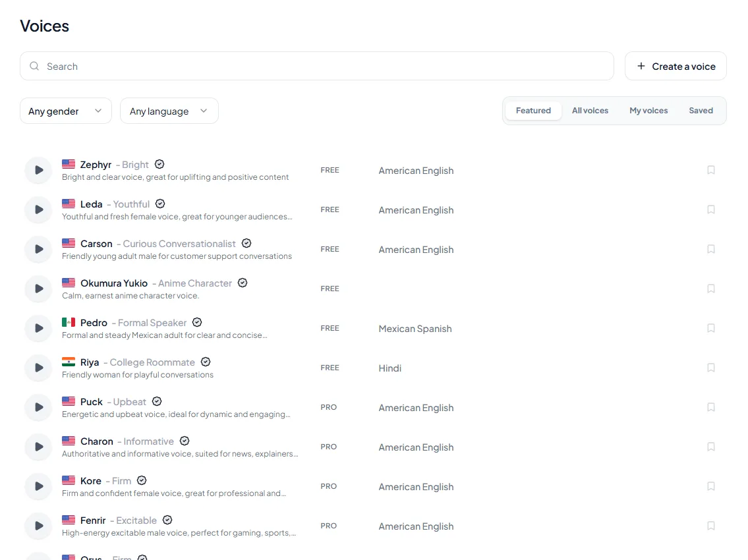Click the Indian flag beside Riya
Screen dimensions: 748x560
pos(69,362)
